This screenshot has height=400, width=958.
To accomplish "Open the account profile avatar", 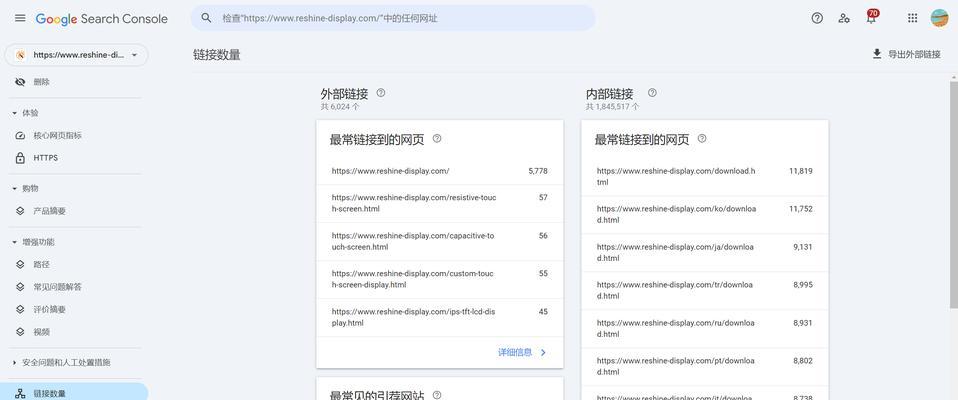I will click(939, 18).
